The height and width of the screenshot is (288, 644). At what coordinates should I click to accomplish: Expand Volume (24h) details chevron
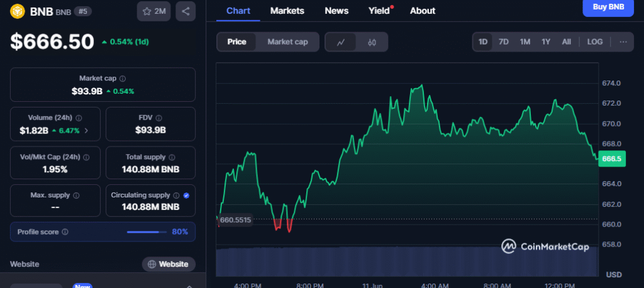tap(86, 131)
